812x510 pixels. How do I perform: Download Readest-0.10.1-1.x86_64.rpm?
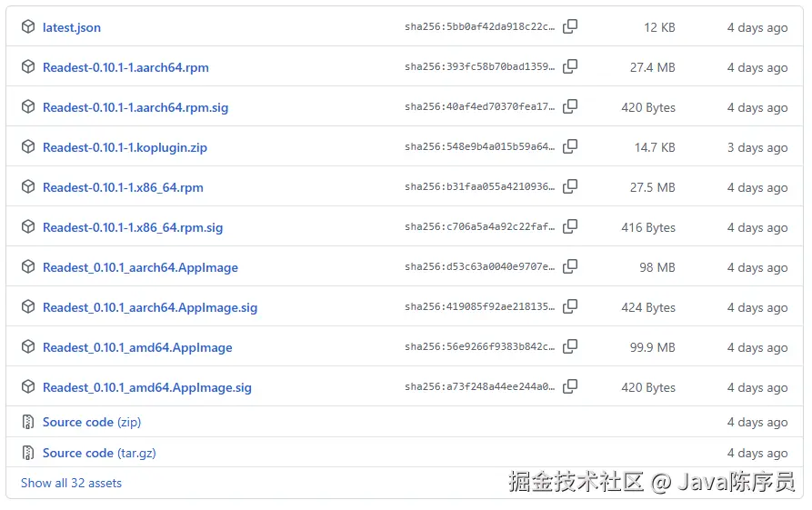(123, 187)
